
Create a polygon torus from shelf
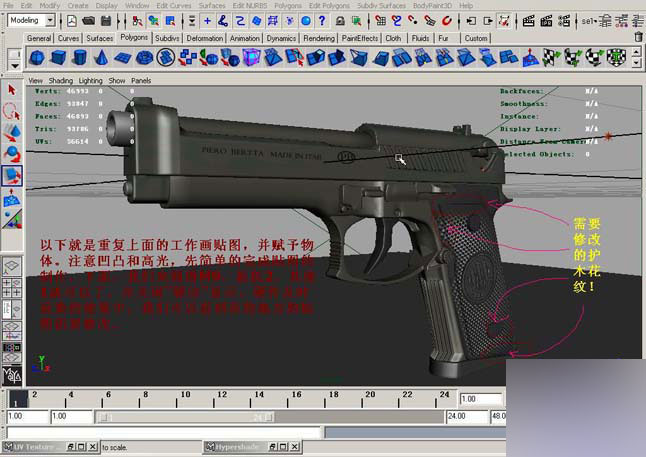(144, 58)
